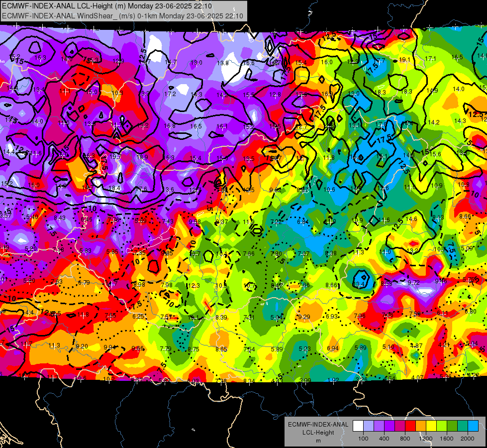This screenshot has width=487, height=448.
Task: Click the map value '9.29'
Action: click(x=304, y=317)
